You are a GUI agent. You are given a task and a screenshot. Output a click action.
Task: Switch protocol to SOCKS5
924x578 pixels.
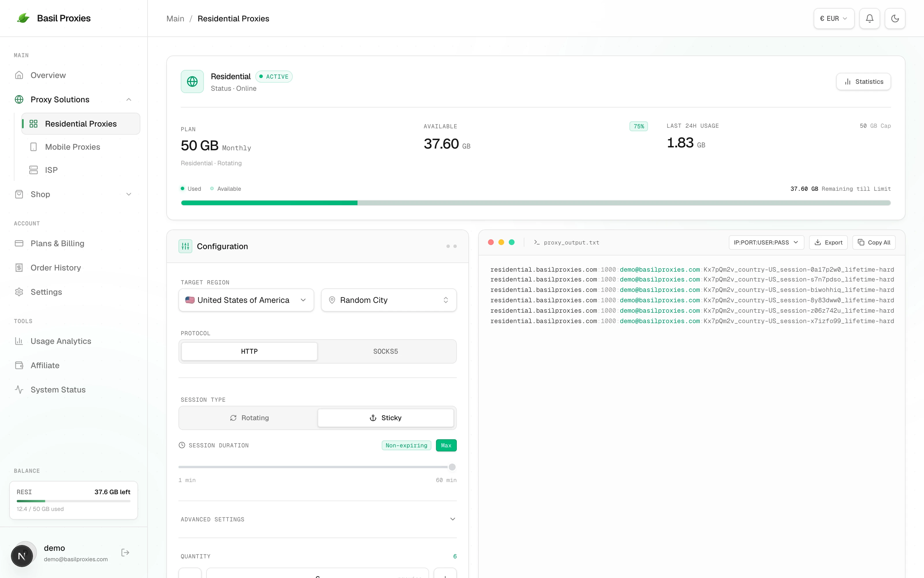[386, 351]
